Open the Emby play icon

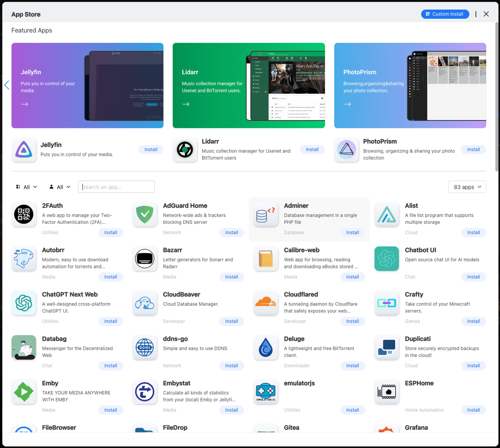point(24,392)
